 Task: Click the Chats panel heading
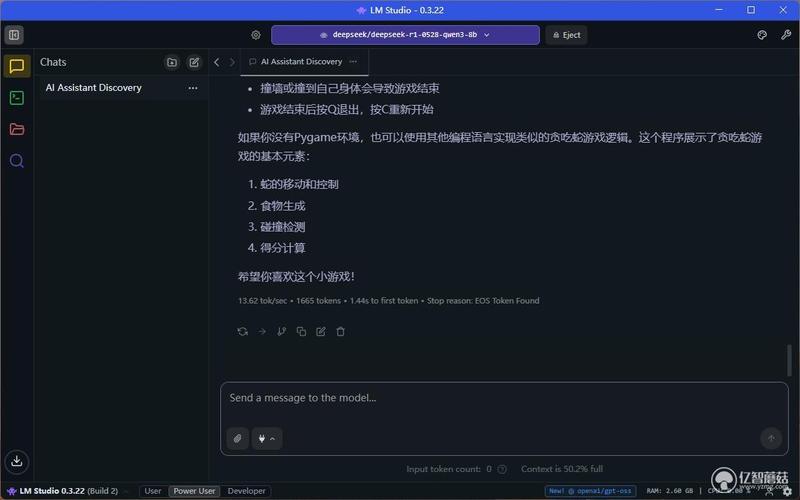(53, 62)
